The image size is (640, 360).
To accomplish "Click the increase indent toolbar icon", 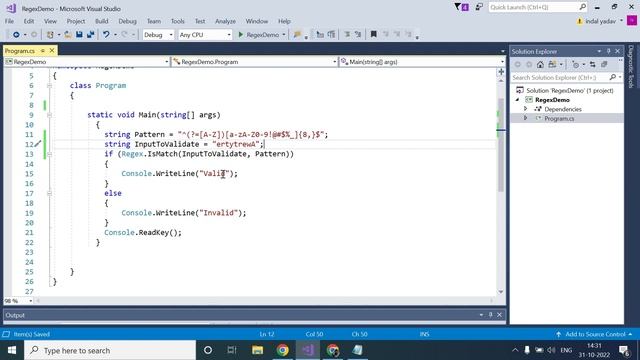I will (331, 35).
